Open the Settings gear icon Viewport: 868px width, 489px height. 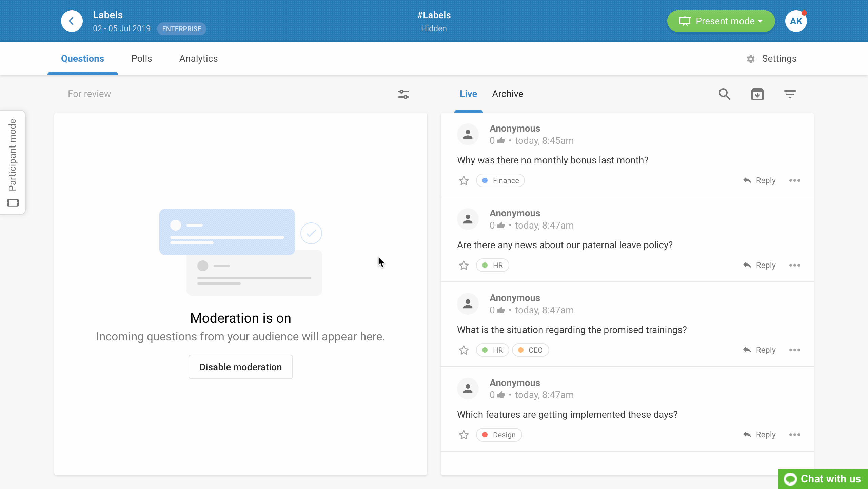[x=751, y=59]
